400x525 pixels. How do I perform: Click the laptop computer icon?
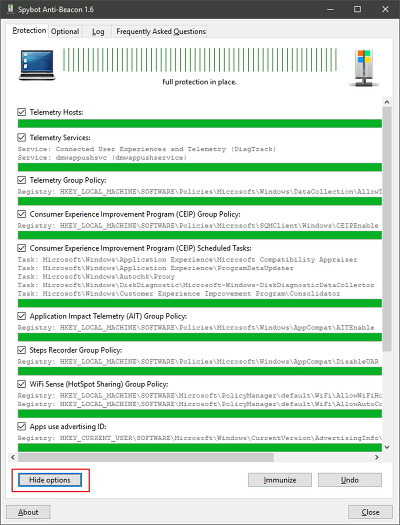pyautogui.click(x=37, y=65)
